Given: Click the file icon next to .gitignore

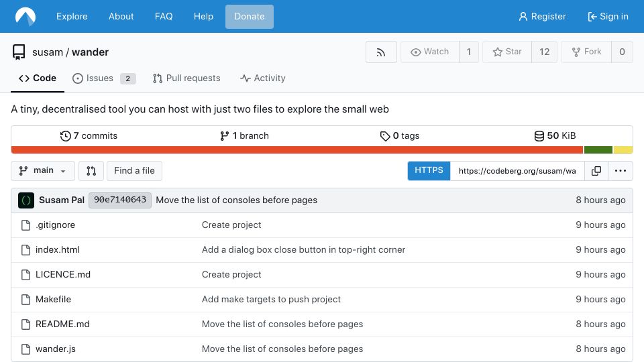Looking at the screenshot, I should click(26, 225).
